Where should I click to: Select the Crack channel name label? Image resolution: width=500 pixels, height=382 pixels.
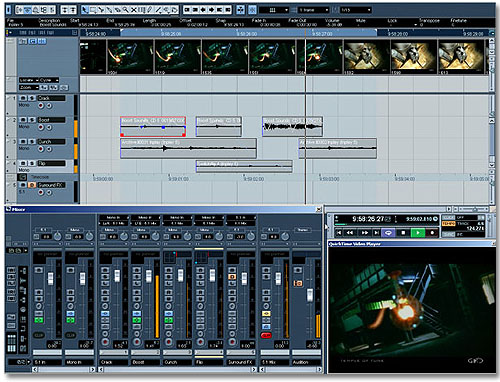click(114, 362)
